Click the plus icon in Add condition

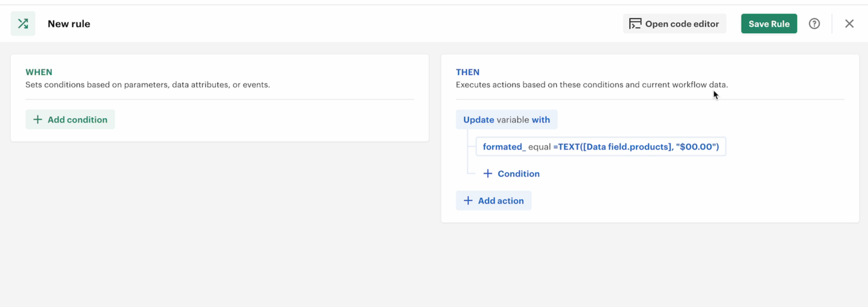pos(38,120)
